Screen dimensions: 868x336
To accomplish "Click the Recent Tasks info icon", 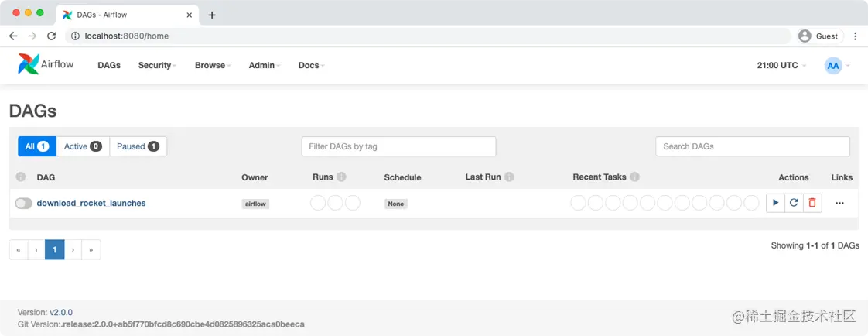I will pyautogui.click(x=635, y=177).
